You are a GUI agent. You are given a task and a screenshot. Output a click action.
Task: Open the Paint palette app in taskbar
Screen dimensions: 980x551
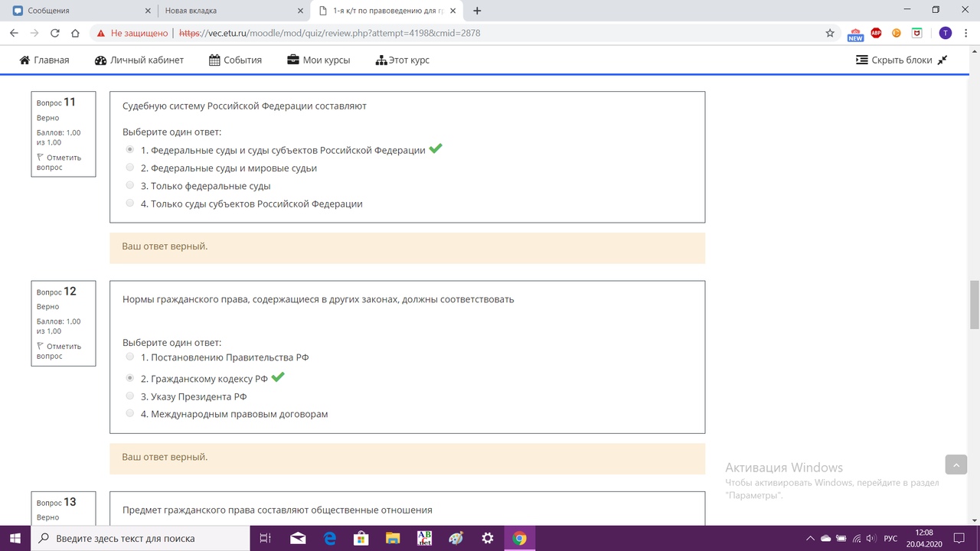click(x=456, y=538)
